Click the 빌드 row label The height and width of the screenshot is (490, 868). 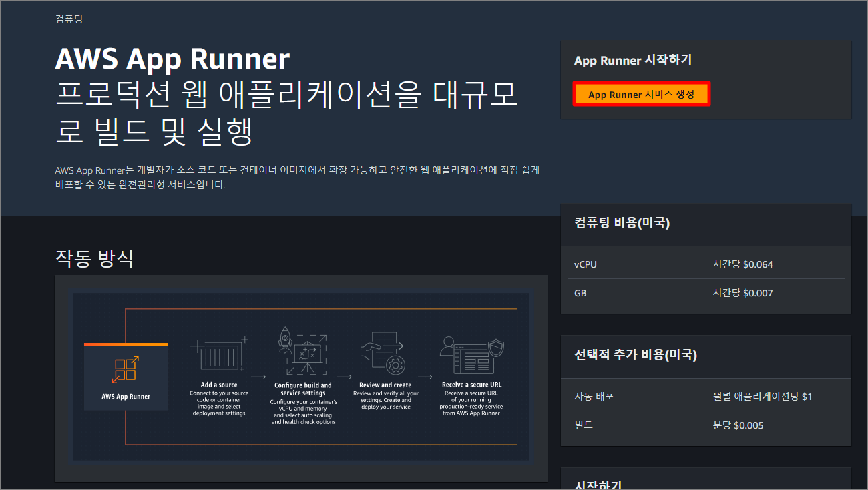click(x=584, y=425)
